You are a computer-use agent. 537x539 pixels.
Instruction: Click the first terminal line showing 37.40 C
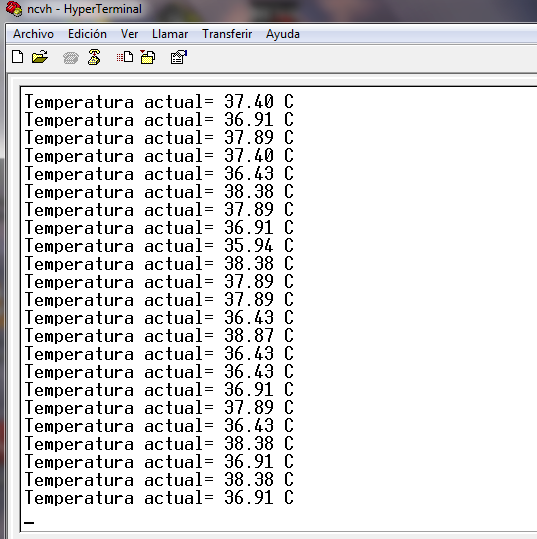click(x=159, y=102)
